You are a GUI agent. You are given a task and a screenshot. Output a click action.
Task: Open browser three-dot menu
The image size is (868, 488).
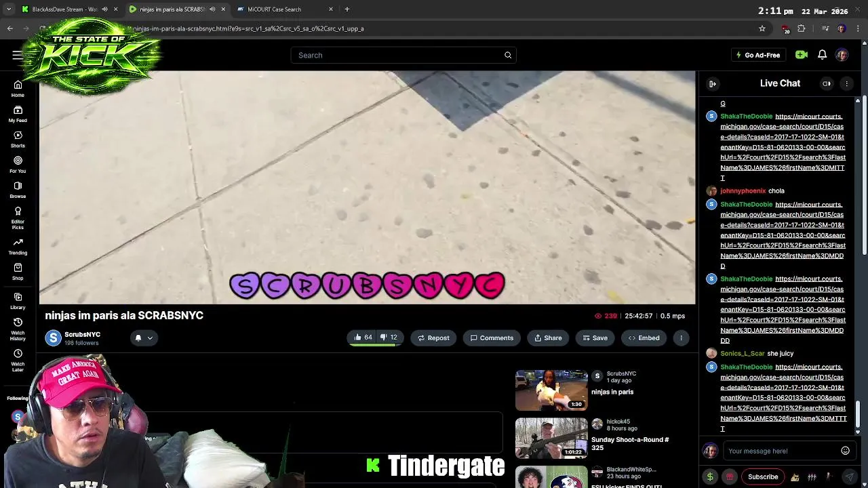(856, 28)
